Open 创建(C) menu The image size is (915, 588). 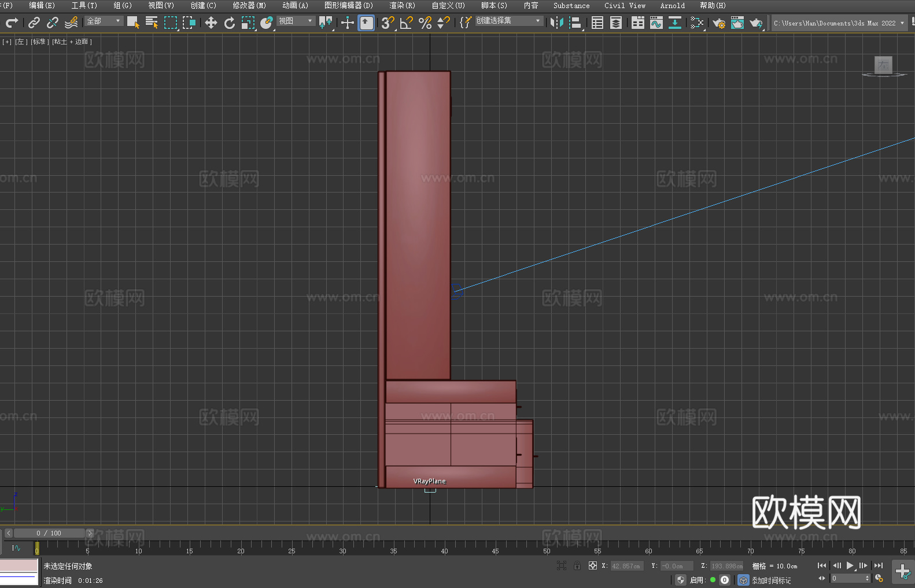(x=204, y=5)
